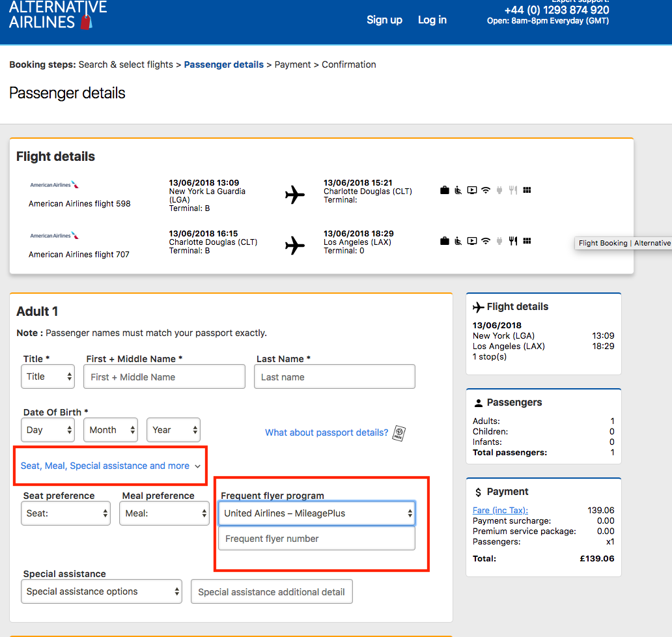672x637 pixels.
Task: Open the Day of birth dropdown
Action: [x=48, y=430]
